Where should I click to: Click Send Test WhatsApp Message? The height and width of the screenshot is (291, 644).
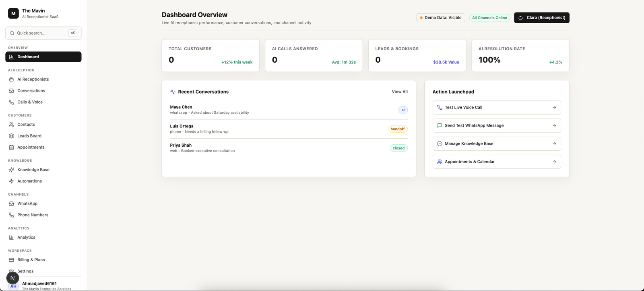(497, 125)
